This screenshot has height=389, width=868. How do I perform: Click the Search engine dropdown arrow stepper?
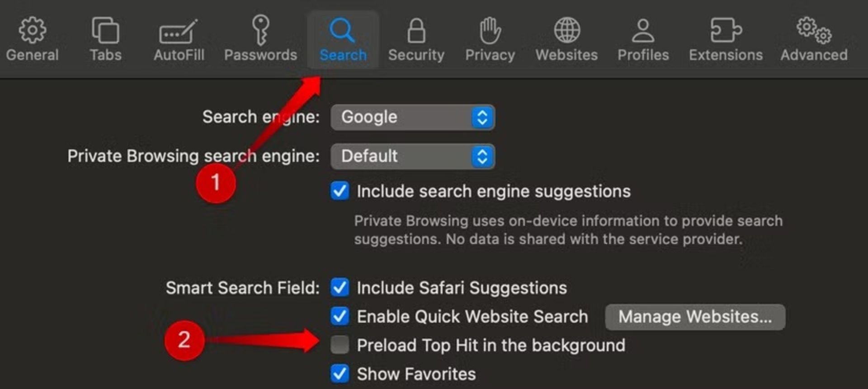pyautogui.click(x=482, y=117)
